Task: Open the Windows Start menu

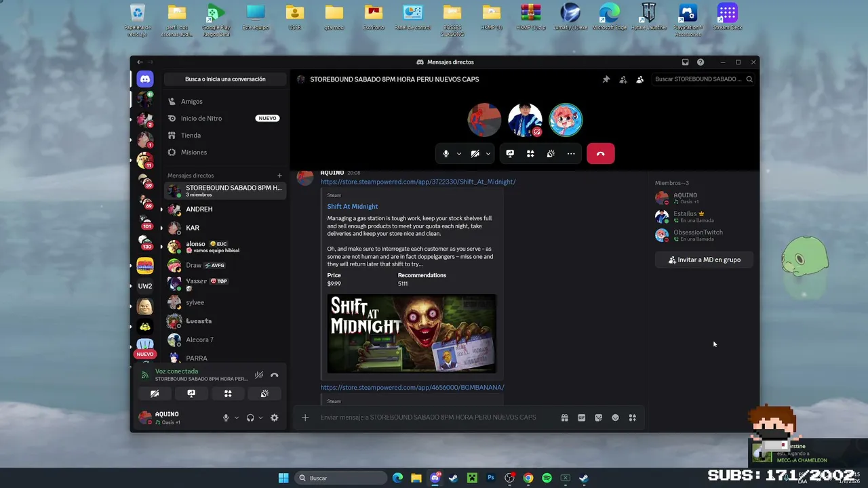Action: [x=283, y=478]
